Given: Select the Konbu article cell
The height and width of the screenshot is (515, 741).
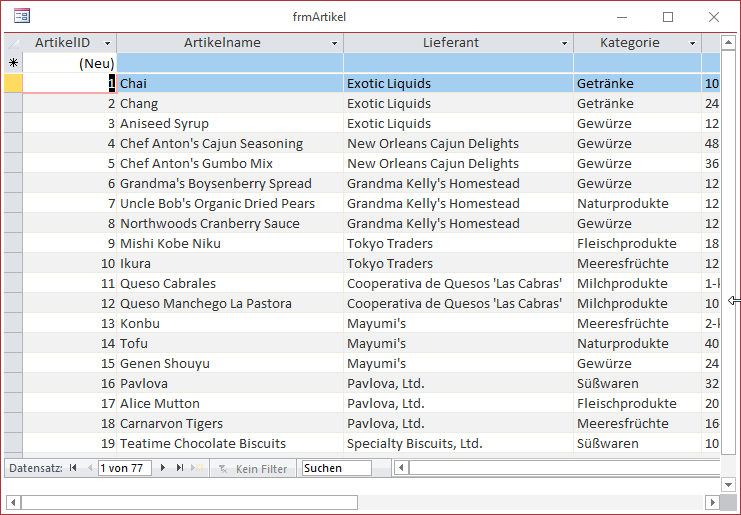Looking at the screenshot, I should [230, 323].
